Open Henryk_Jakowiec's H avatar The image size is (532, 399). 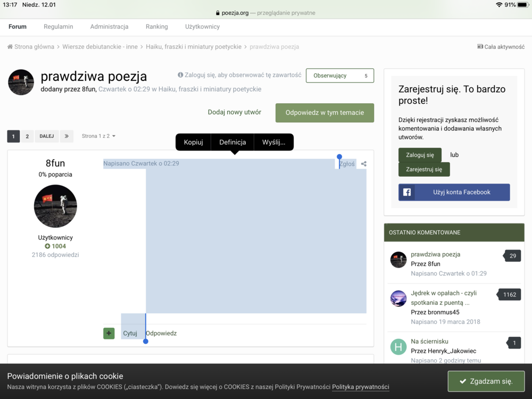pyautogui.click(x=398, y=347)
